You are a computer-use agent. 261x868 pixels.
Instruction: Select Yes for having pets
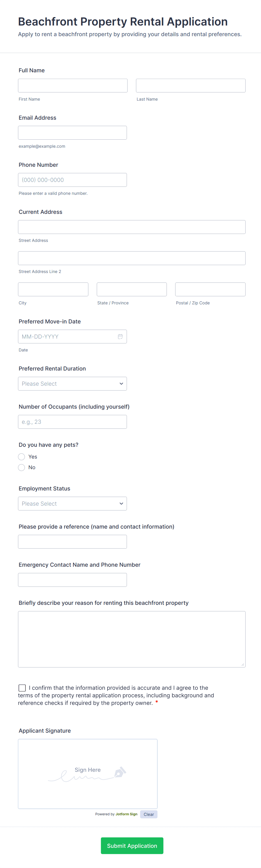coord(22,457)
